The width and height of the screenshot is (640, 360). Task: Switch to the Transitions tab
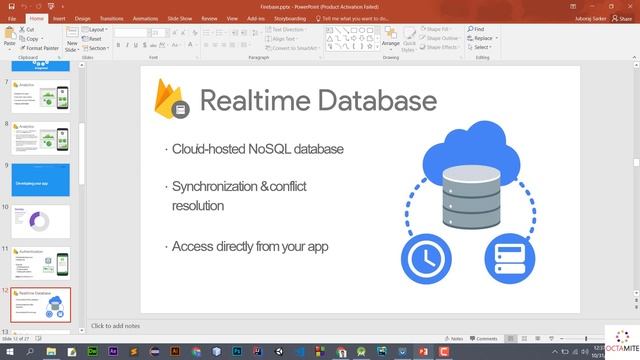(111, 18)
